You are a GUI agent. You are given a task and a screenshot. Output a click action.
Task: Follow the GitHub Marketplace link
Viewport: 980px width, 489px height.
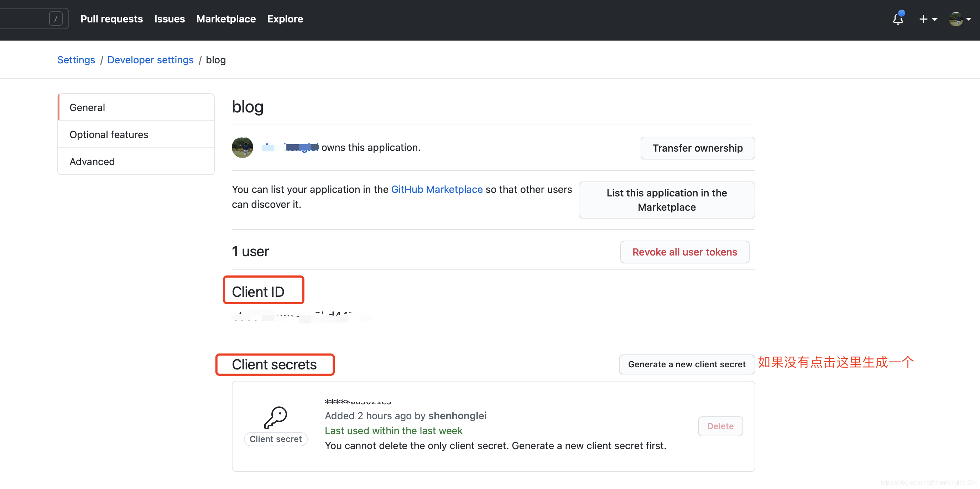point(436,189)
